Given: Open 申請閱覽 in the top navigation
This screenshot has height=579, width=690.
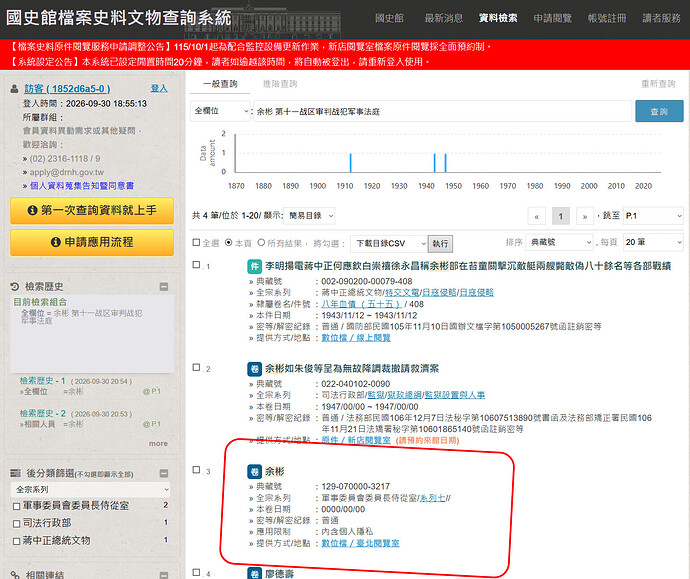Looking at the screenshot, I should (x=552, y=18).
